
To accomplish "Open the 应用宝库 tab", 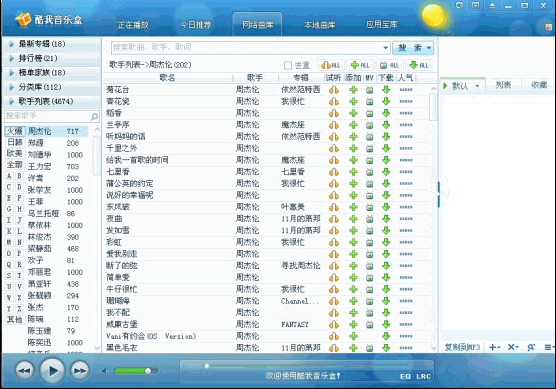I will coord(382,24).
